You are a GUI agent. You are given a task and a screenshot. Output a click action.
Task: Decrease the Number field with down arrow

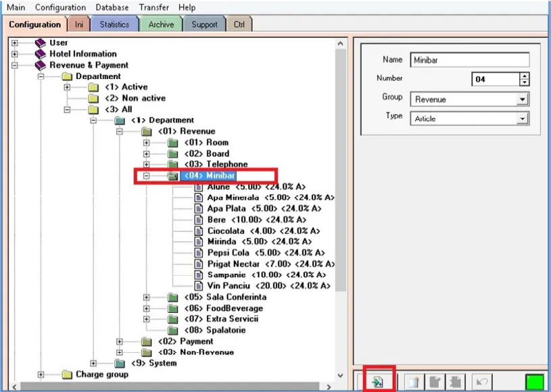524,82
